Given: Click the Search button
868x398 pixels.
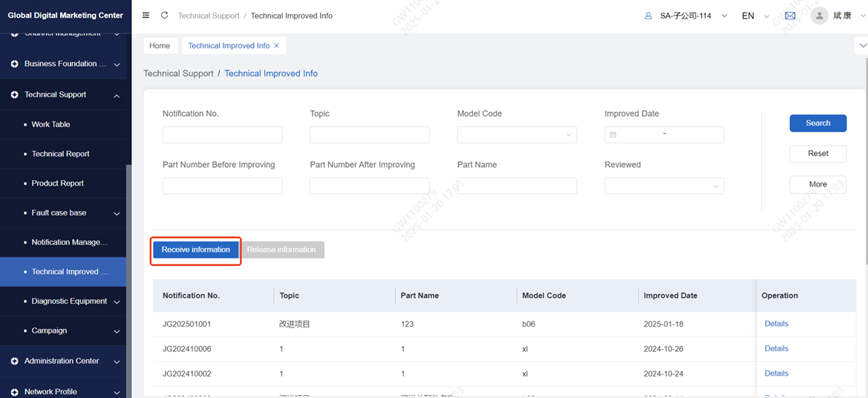Looking at the screenshot, I should click(x=818, y=123).
